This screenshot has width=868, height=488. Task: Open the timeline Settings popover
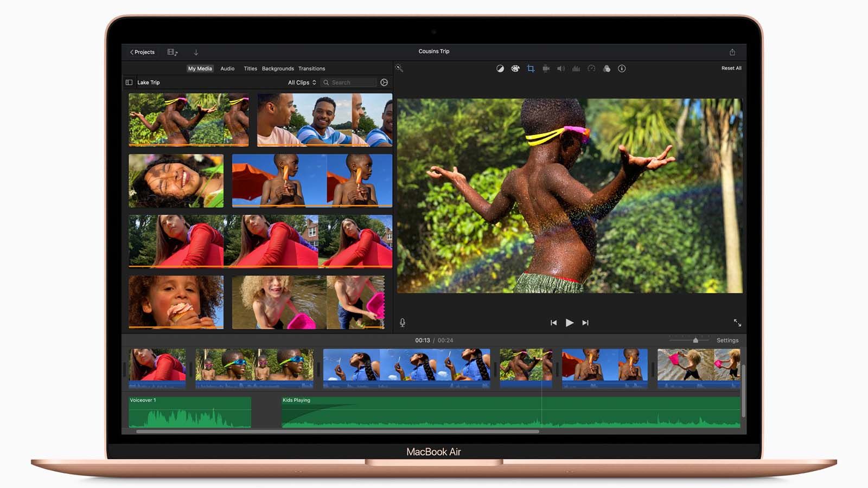click(727, 341)
